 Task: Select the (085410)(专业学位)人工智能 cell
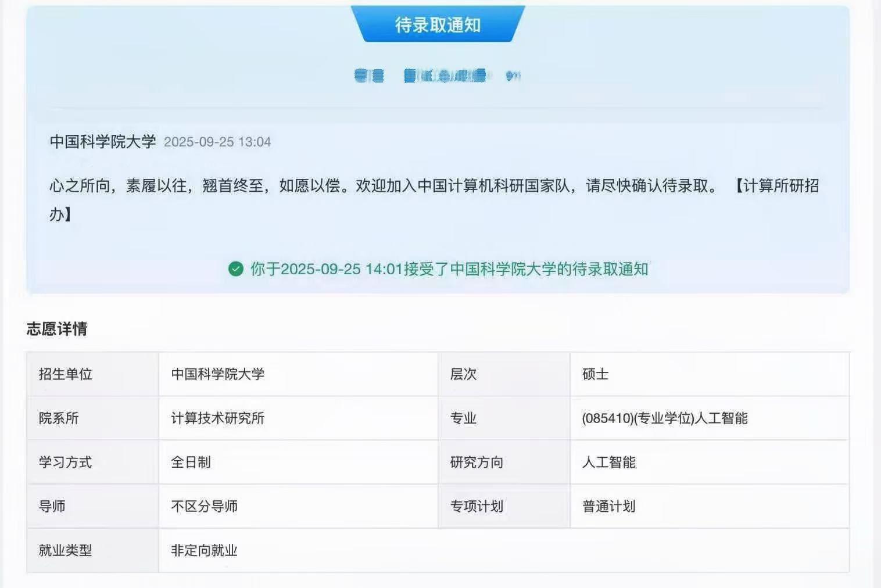coord(710,418)
